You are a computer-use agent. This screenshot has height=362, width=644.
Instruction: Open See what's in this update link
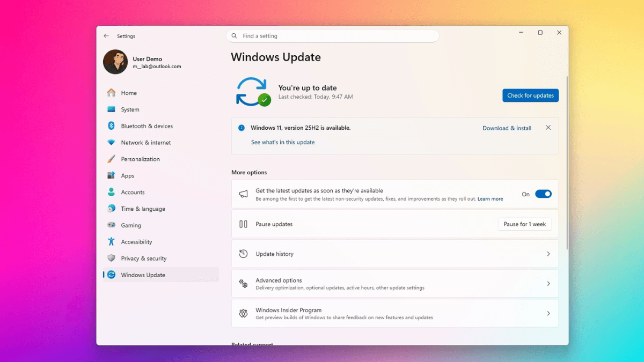click(283, 143)
